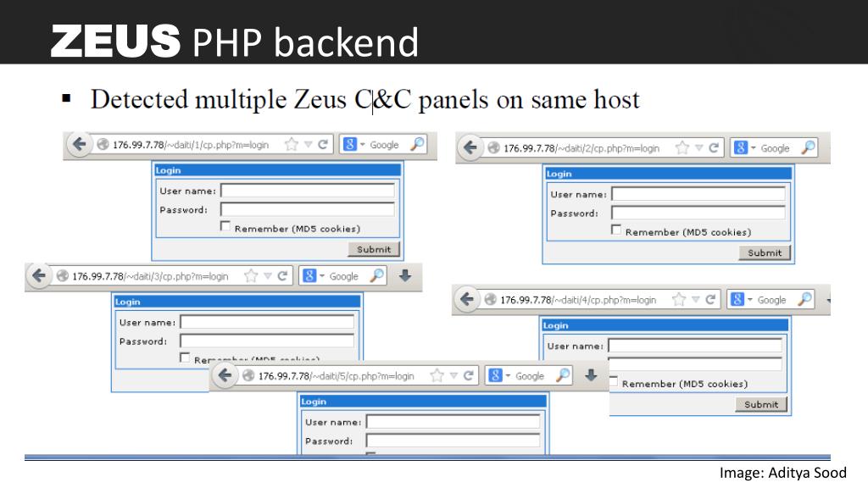Viewport: 868px width, 488px height.
Task: Focus the User name field on daiti/4 login
Action: [x=695, y=346]
